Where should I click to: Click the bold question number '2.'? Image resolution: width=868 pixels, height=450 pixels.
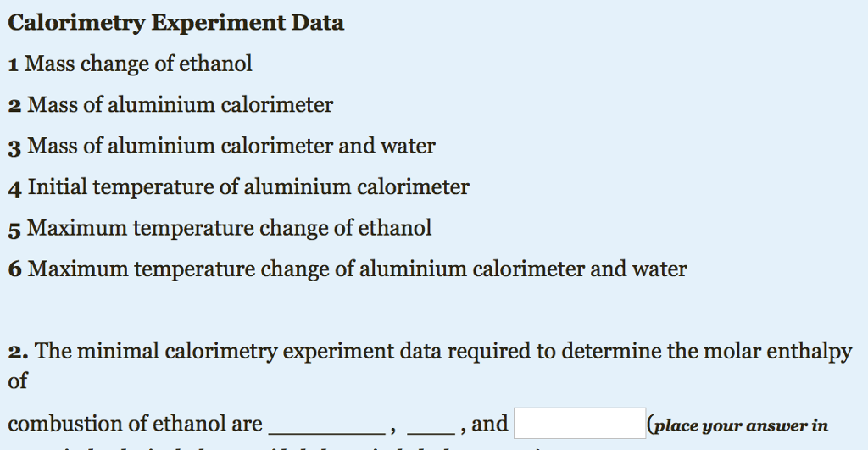pos(19,352)
